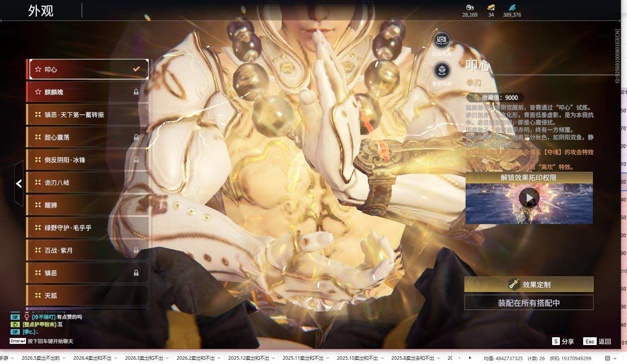The width and height of the screenshot is (627, 364).
Task: Open the 2025.10卖出和不出 sheet tab
Action: click(357, 358)
